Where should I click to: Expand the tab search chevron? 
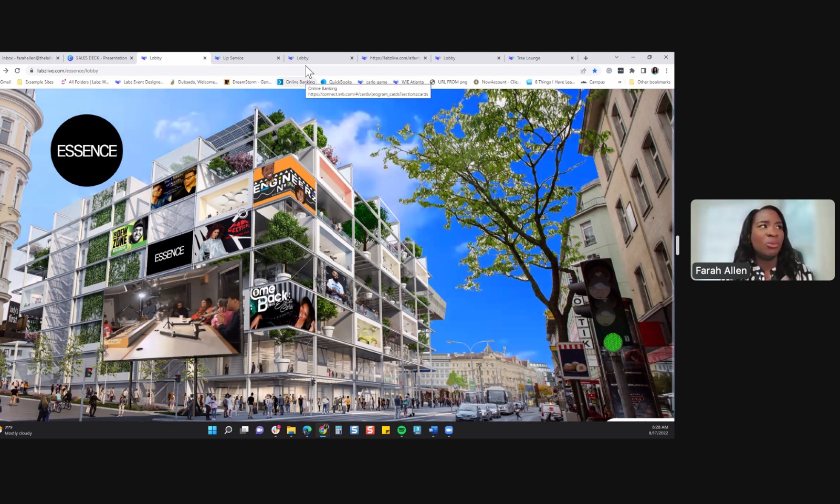616,57
